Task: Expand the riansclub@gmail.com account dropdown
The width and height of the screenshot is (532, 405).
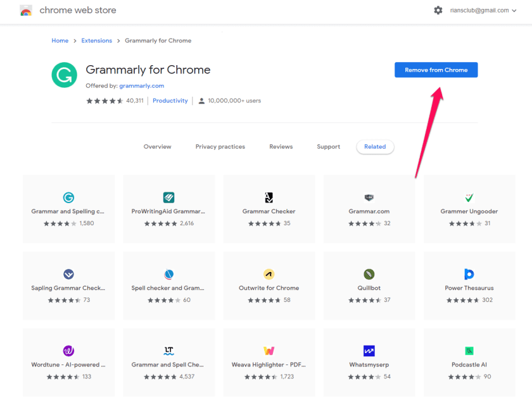Action: coord(483,11)
